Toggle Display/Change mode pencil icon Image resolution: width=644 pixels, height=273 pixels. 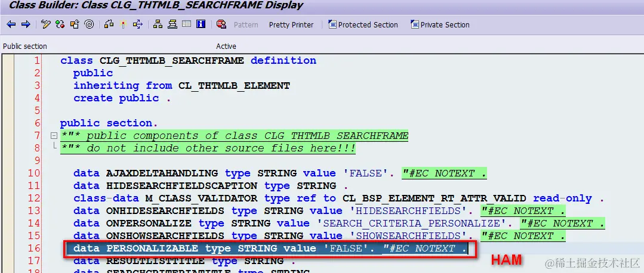[x=45, y=24]
